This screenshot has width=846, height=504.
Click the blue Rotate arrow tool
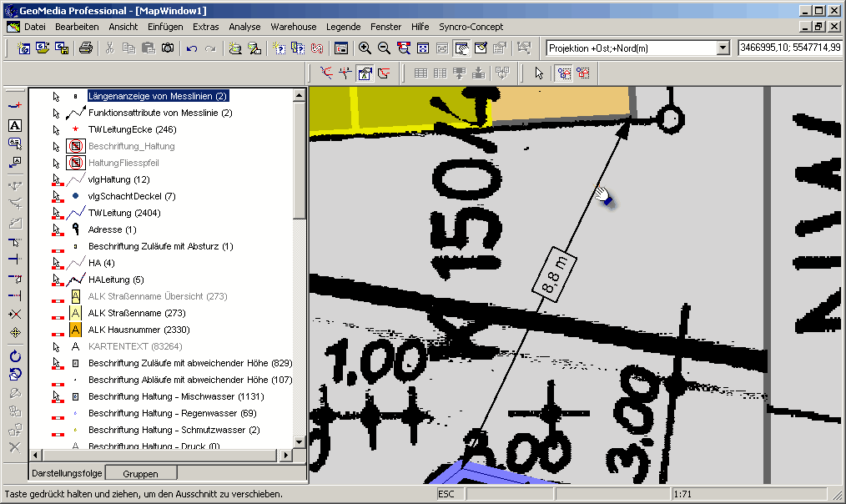tap(14, 356)
